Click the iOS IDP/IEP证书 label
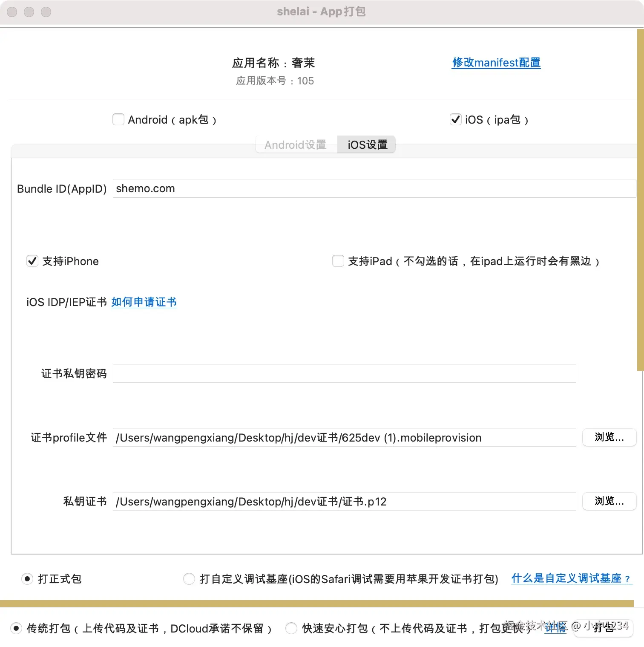This screenshot has width=644, height=647. pos(66,302)
